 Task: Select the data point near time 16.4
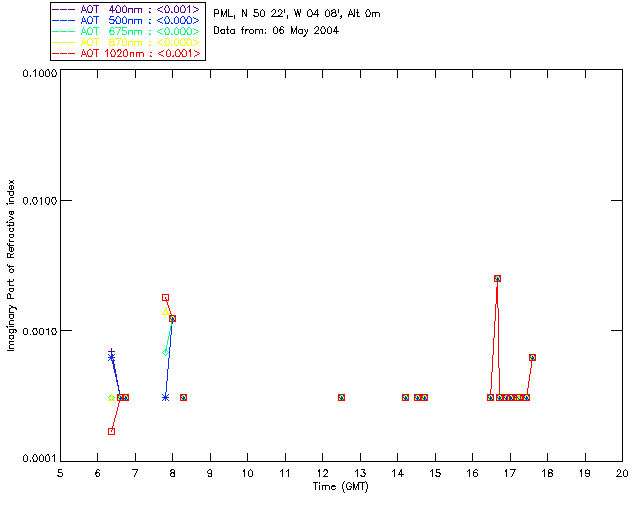[x=491, y=397]
